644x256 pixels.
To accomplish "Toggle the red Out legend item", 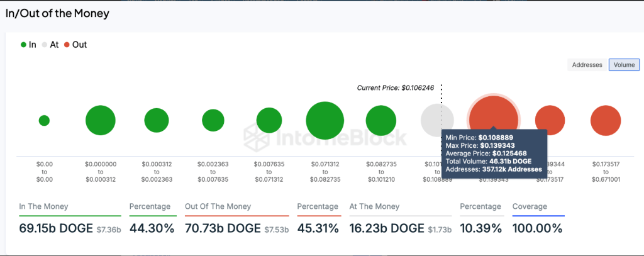I will pos(75,45).
